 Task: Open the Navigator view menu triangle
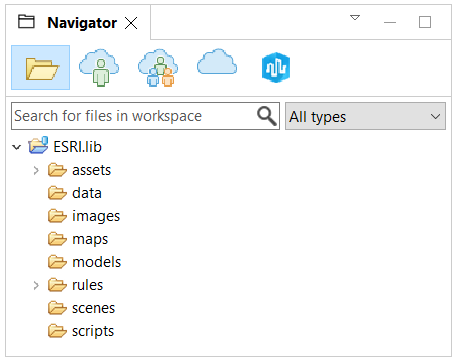pos(355,17)
